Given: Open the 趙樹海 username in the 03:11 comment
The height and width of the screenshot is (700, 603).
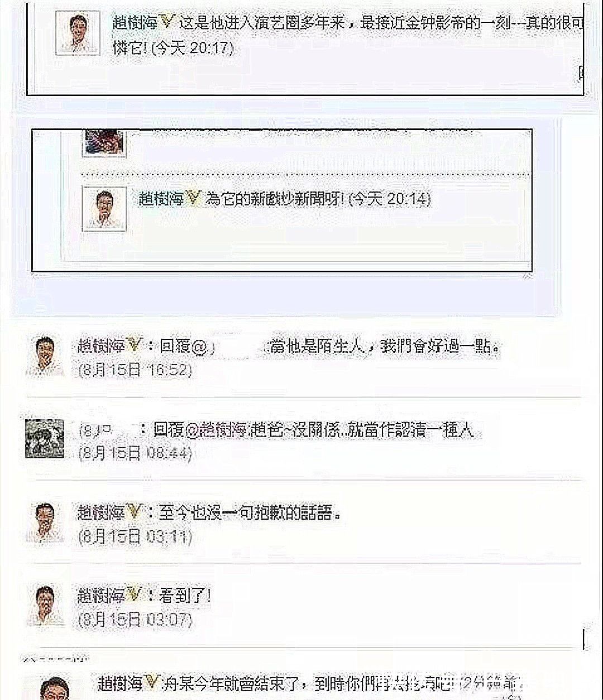Looking at the screenshot, I should coord(102,512).
